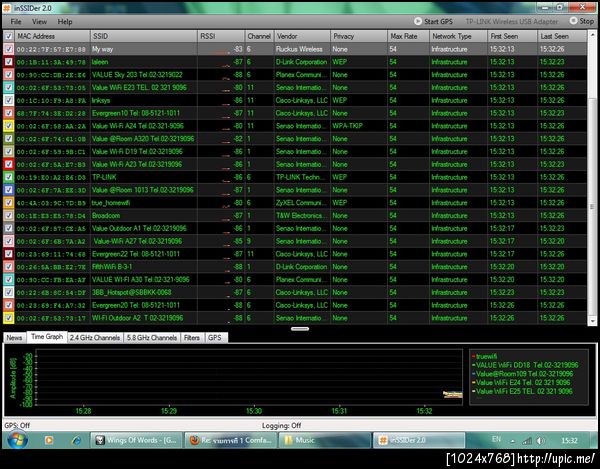Launch media player from taskbar
This screenshot has width=600, height=469.
(49, 440)
